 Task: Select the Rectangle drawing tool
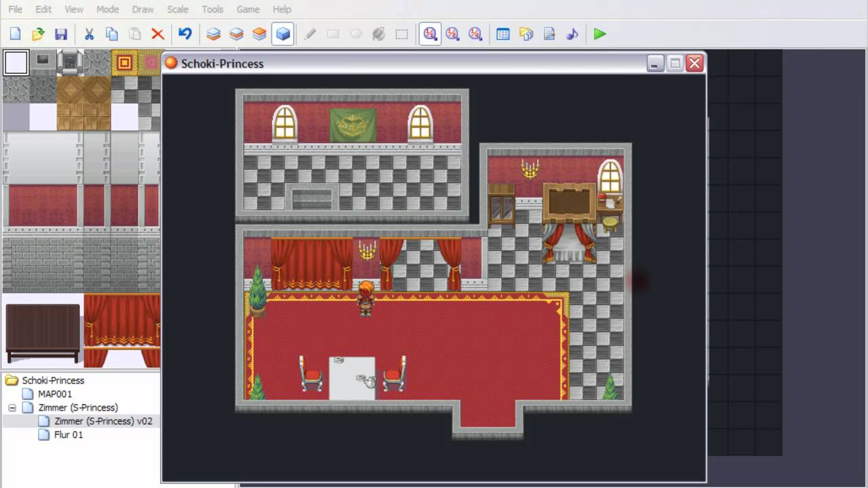(333, 34)
